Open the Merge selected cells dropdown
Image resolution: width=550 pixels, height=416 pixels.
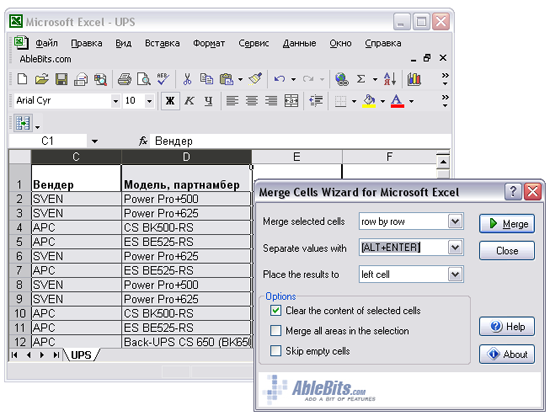point(455,221)
